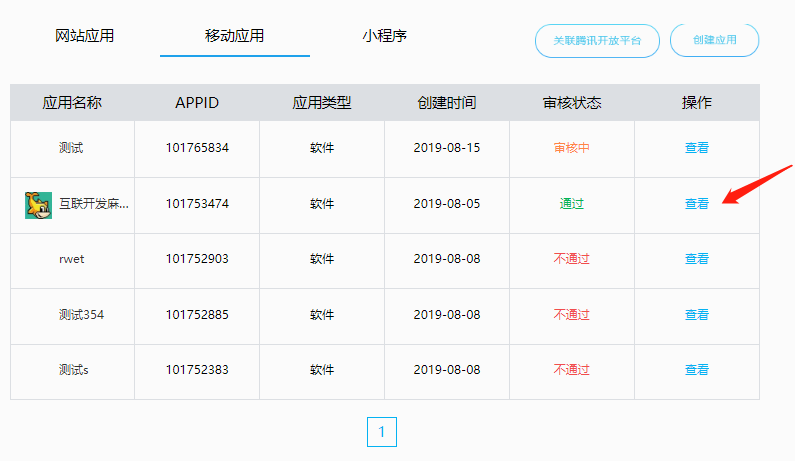This screenshot has width=795, height=461.
Task: View the 测试s app details link
Action: click(x=697, y=370)
